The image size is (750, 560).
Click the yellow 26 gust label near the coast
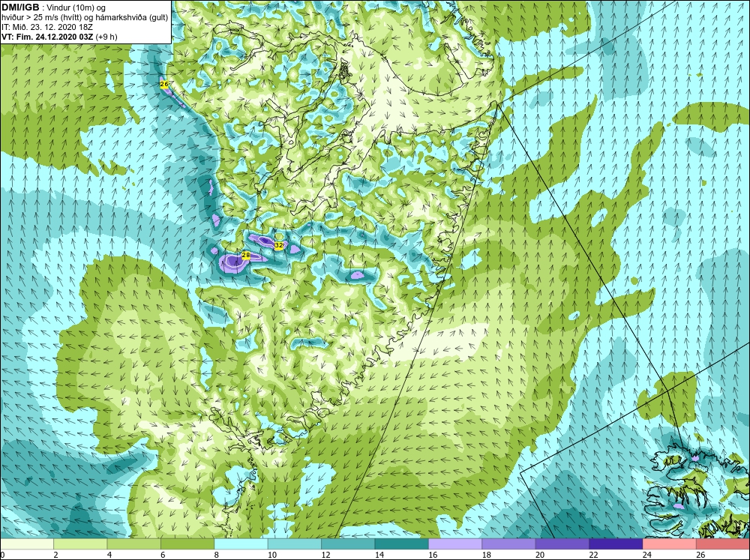pyautogui.click(x=164, y=84)
